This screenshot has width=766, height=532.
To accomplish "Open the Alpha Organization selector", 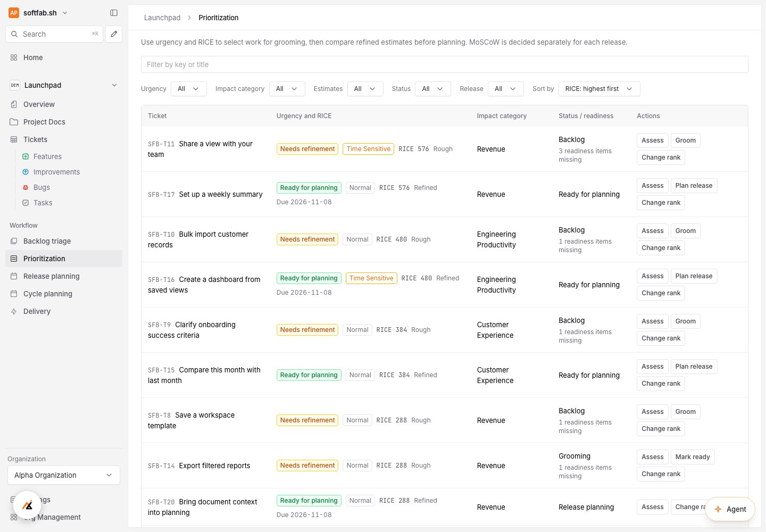I will point(64,475).
